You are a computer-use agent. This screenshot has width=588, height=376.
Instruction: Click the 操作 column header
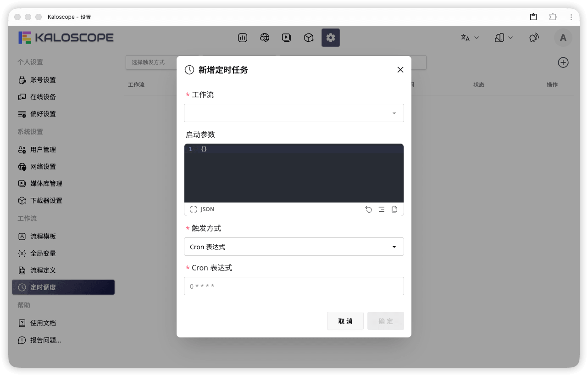[552, 85]
